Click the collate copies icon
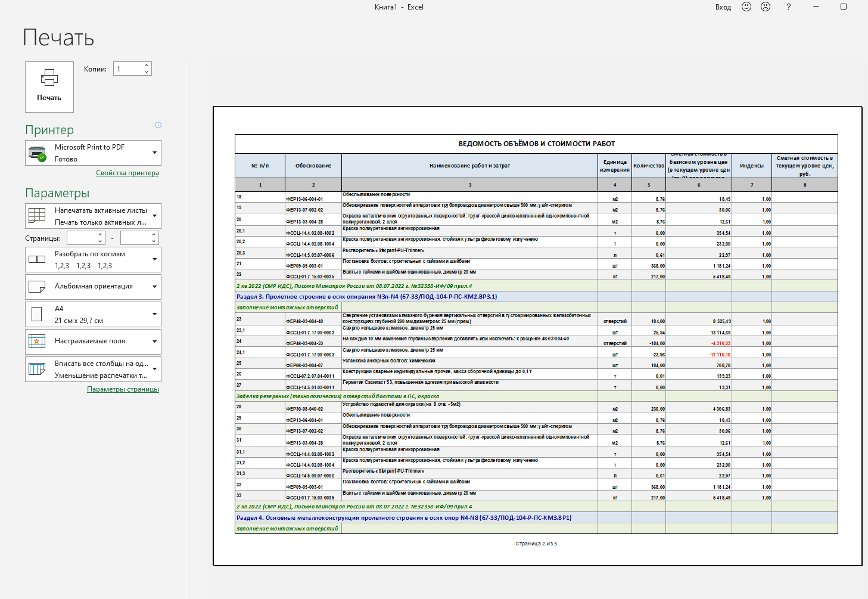 coord(37,259)
